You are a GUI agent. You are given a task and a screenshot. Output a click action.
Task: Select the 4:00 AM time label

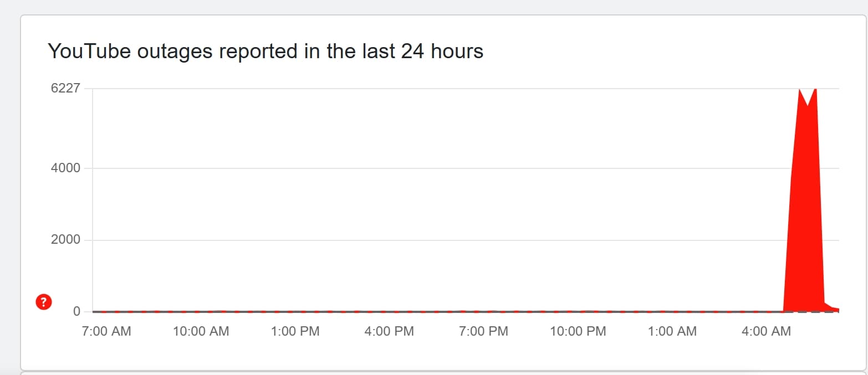point(766,331)
